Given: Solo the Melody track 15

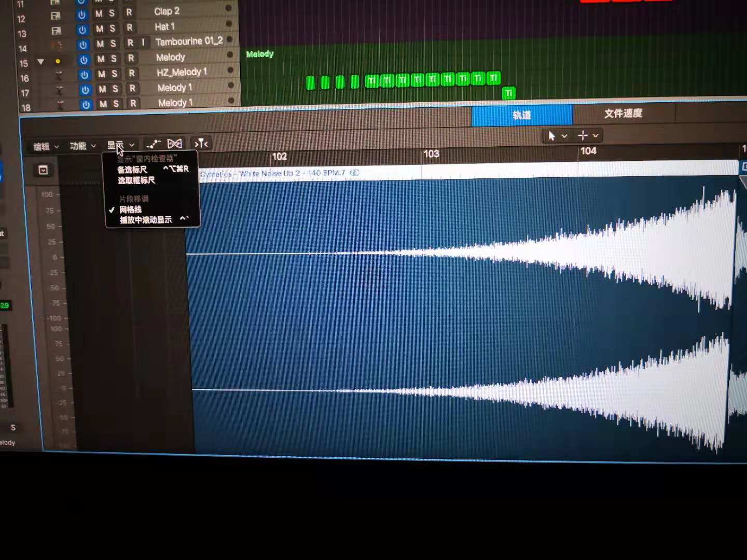Looking at the screenshot, I should point(114,59).
